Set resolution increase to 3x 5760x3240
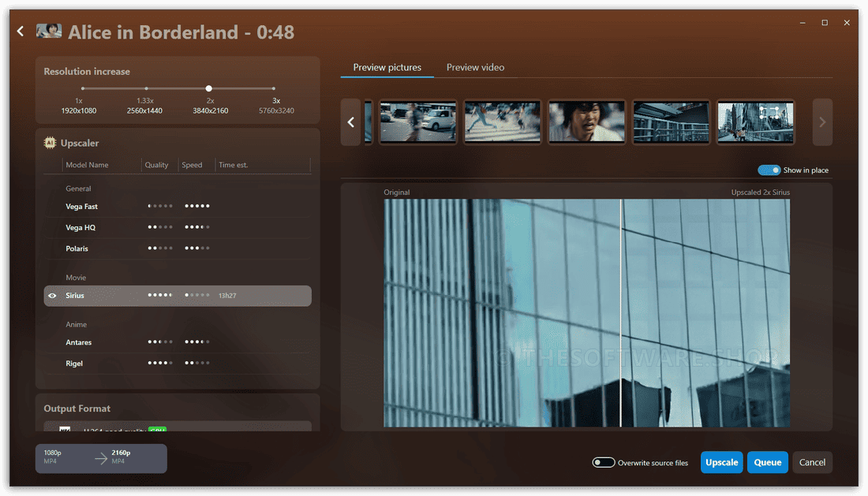This screenshot has width=868, height=496. [274, 88]
